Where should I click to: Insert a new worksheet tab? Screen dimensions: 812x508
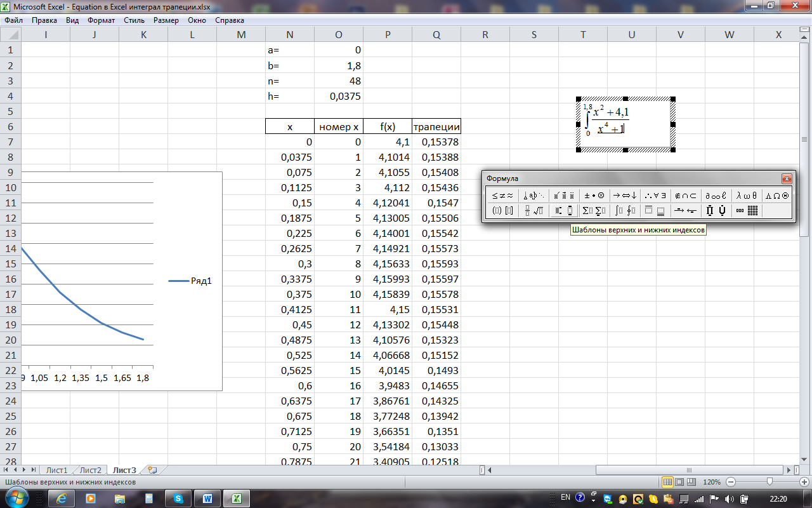(152, 470)
